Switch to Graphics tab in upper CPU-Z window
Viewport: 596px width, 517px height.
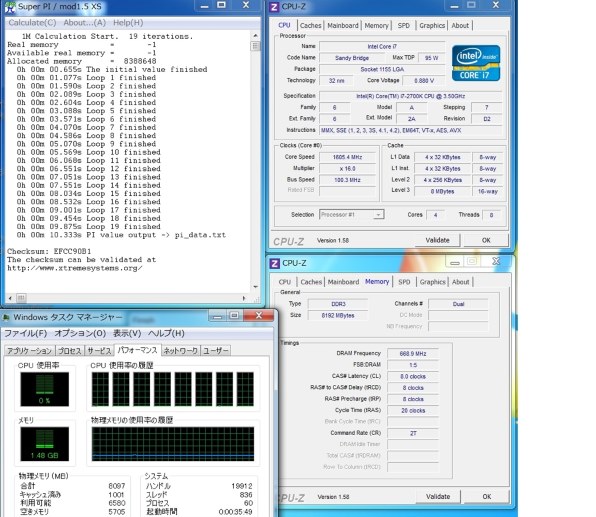(x=432, y=25)
